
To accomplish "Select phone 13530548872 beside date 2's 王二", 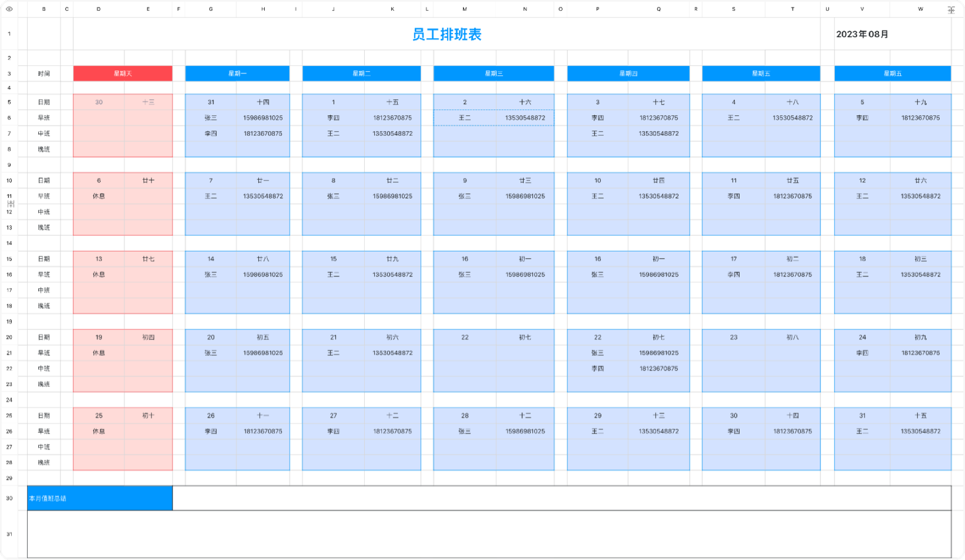I will [525, 118].
